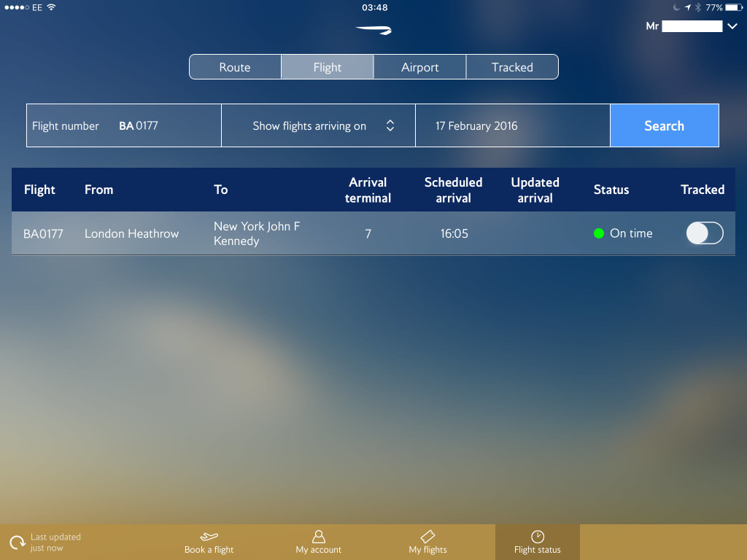Screen dimensions: 747x560
Task: Open My flights tab
Action: point(427,542)
